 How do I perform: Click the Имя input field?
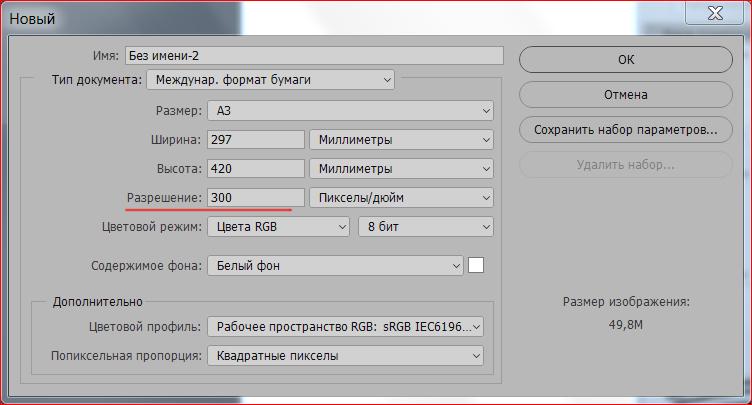point(314,56)
